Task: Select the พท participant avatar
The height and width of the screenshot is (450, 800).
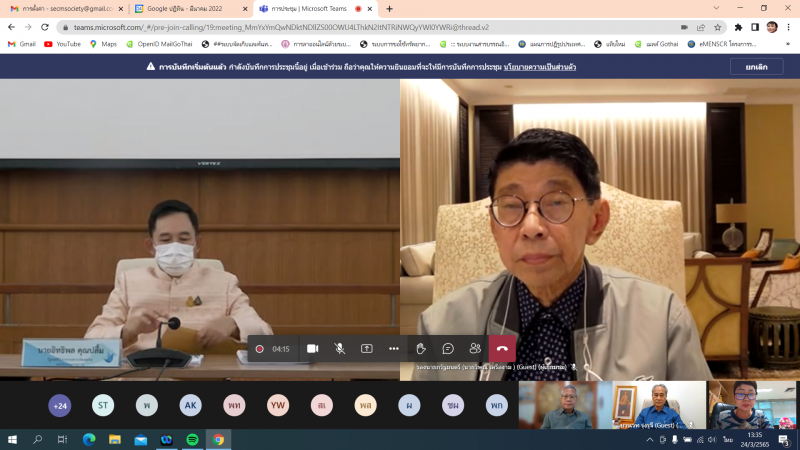Action: [234, 406]
